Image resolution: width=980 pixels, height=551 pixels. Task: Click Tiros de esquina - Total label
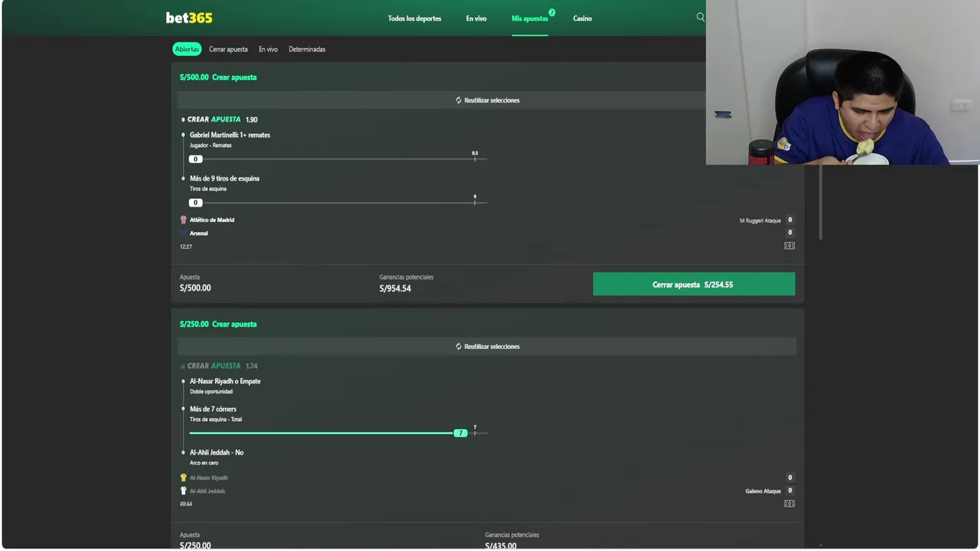[x=216, y=419]
